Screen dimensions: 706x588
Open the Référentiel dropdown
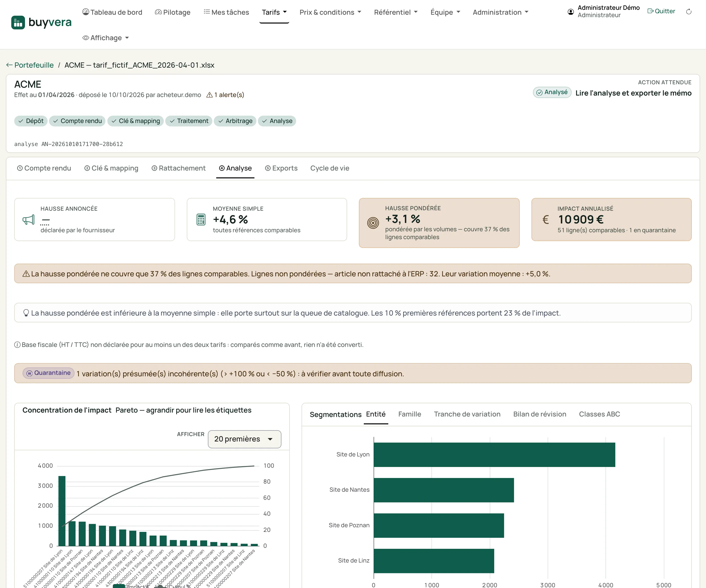click(396, 12)
